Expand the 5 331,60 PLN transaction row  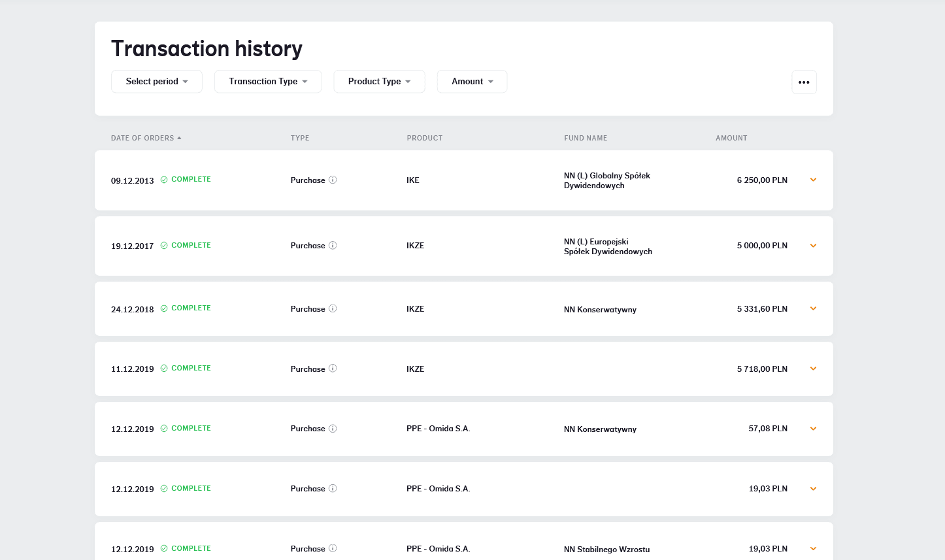(x=813, y=308)
